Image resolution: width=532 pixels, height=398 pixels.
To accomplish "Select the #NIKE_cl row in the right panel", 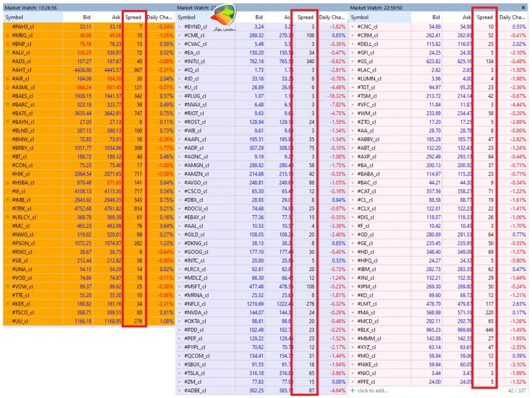I will [x=438, y=365].
